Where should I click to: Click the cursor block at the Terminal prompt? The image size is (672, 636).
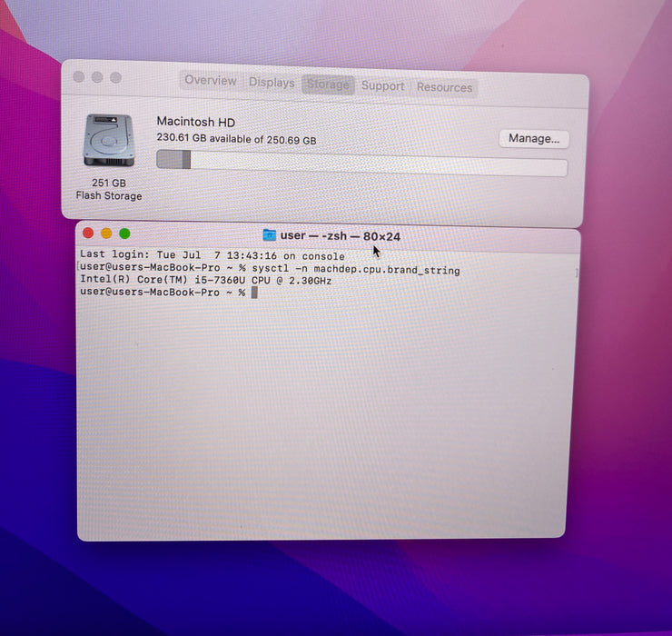[x=254, y=293]
